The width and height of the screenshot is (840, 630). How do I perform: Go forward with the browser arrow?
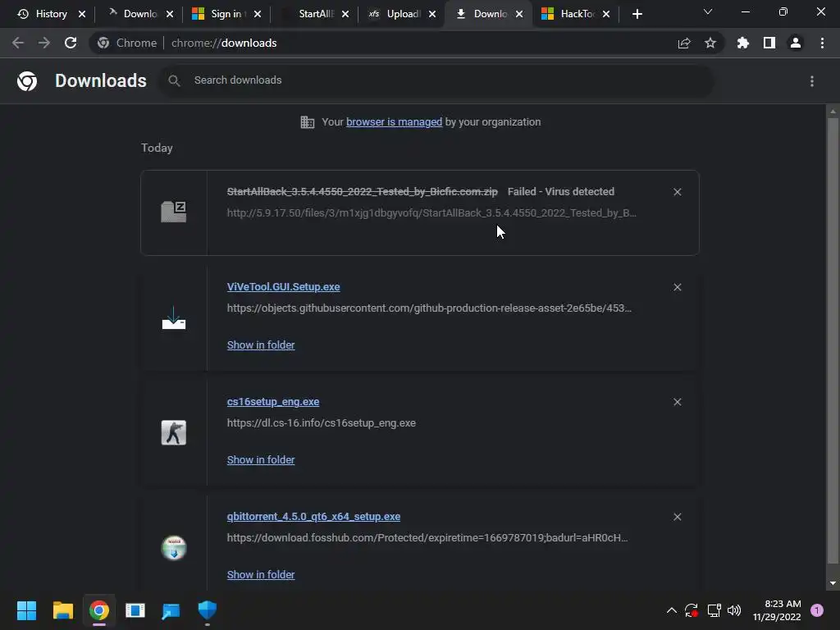(44, 43)
